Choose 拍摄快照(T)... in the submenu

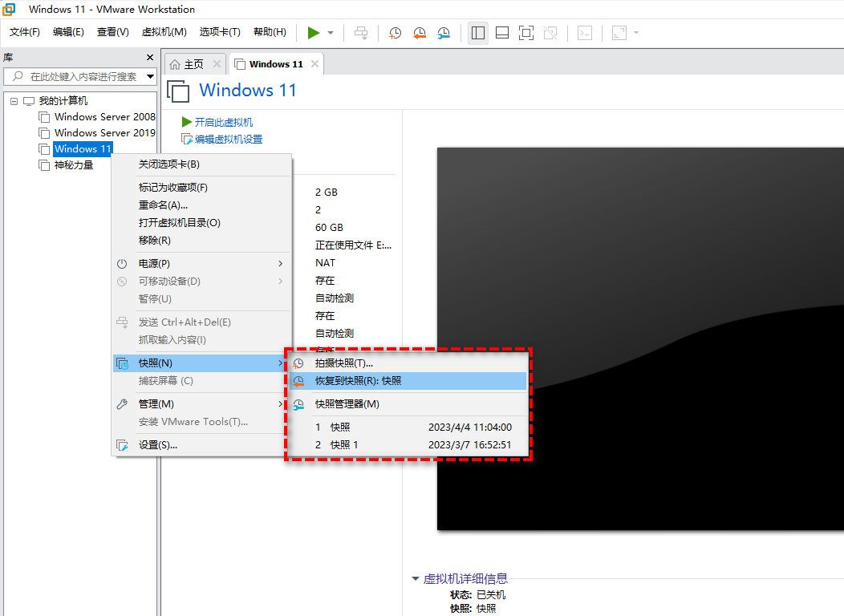408,363
